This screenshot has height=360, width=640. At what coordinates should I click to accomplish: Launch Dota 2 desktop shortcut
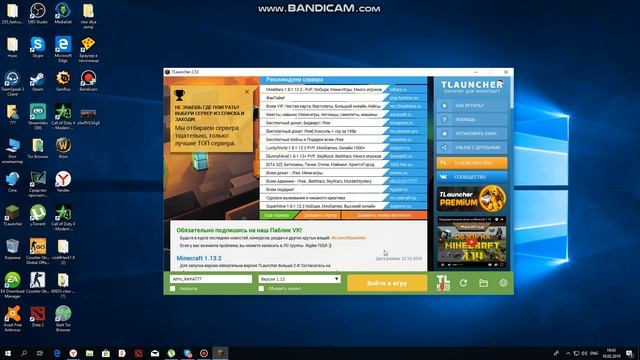(x=38, y=317)
